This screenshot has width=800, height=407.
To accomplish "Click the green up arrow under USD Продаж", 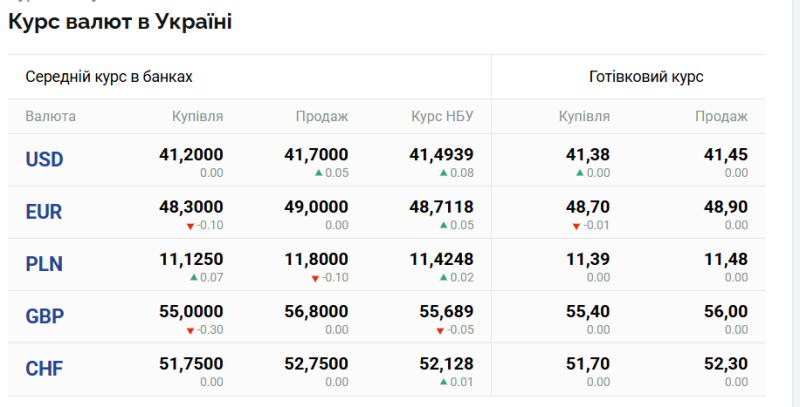I will [318, 173].
